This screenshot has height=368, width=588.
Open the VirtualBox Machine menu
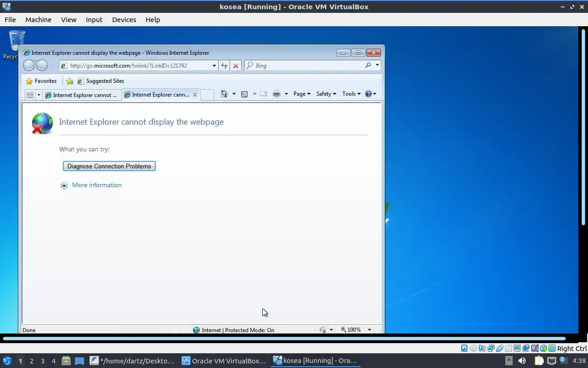pyautogui.click(x=38, y=20)
